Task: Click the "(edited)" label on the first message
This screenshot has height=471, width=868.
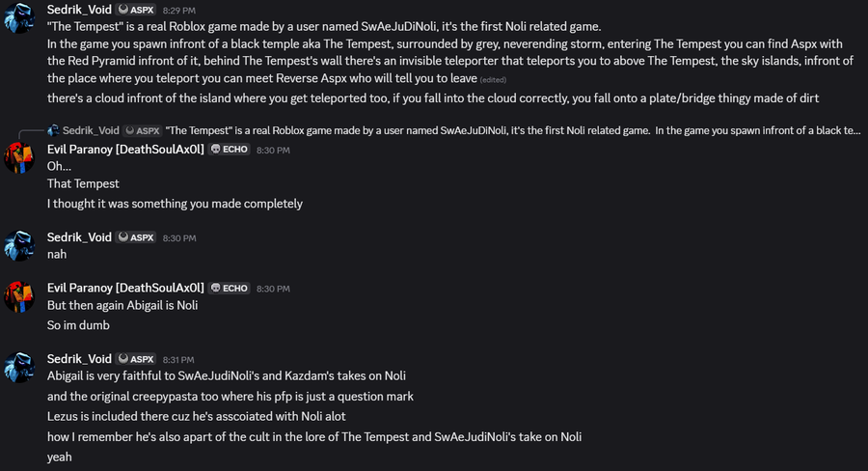Action: [492, 79]
